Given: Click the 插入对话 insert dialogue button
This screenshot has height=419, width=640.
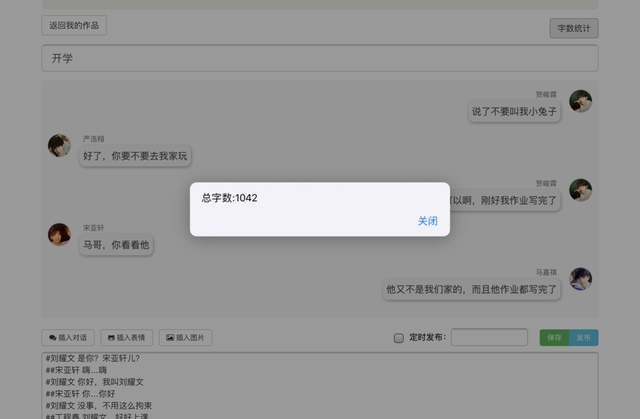Looking at the screenshot, I should coord(69,338).
